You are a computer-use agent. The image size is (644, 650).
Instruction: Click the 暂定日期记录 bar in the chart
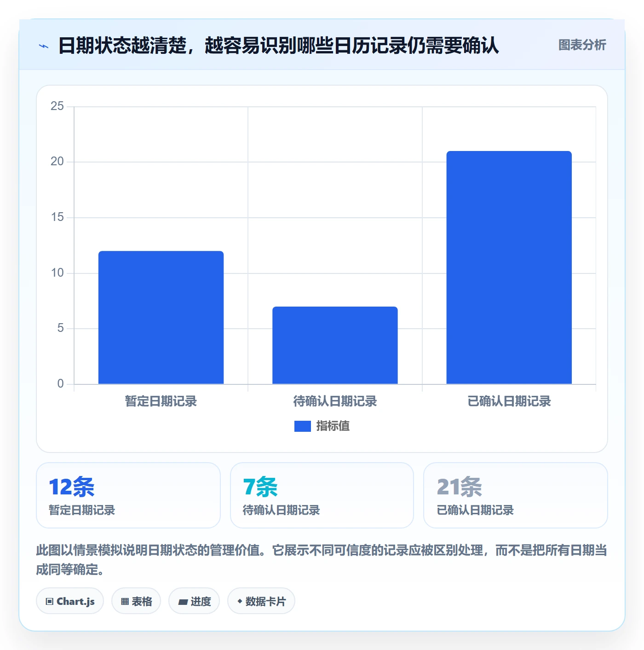pyautogui.click(x=161, y=317)
